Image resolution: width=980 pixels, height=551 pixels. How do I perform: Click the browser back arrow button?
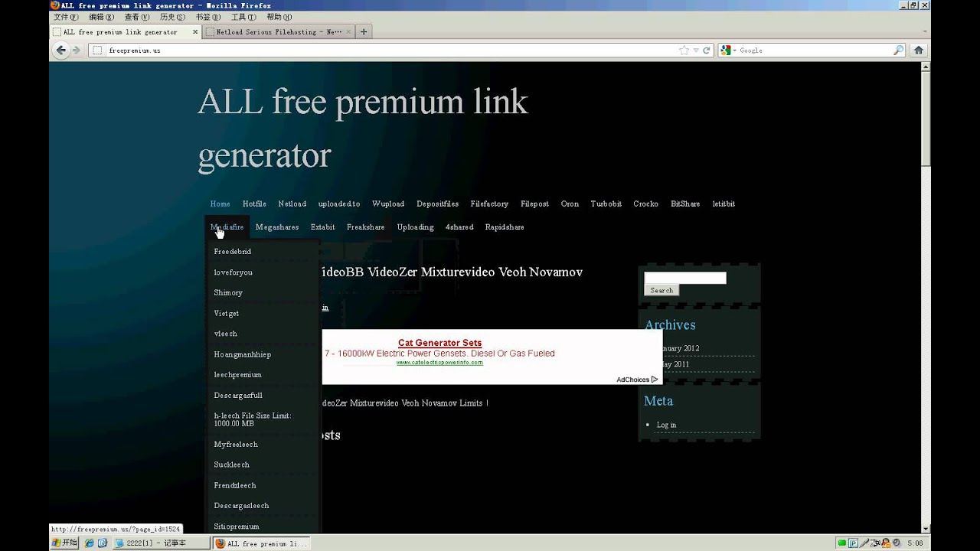click(61, 50)
